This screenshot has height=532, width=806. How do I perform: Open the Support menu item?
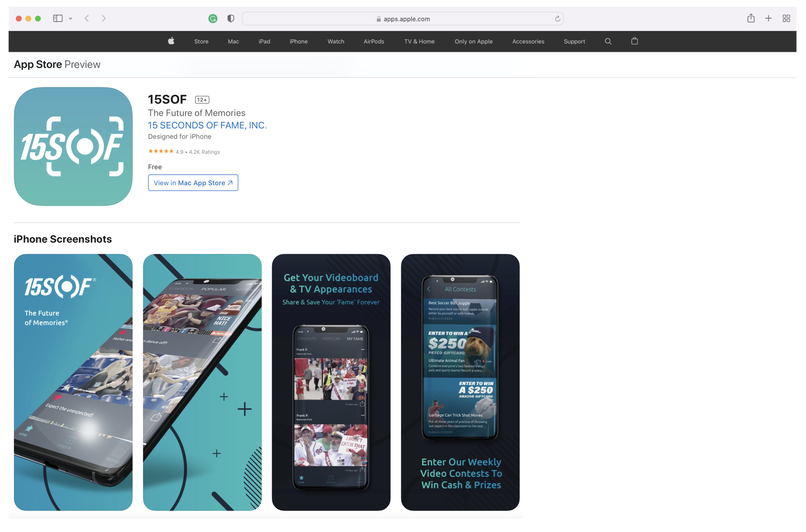point(574,42)
